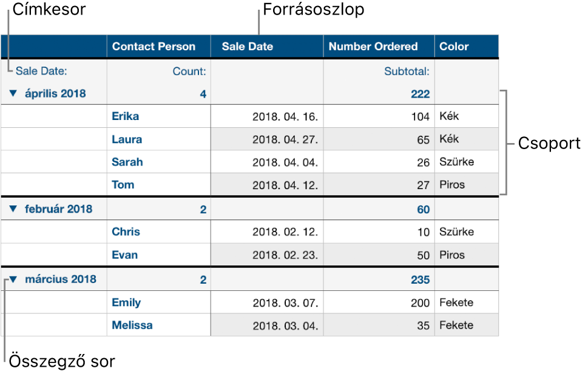588x377 pixels.
Task: Click the Chris contact cell
Action: point(158,232)
